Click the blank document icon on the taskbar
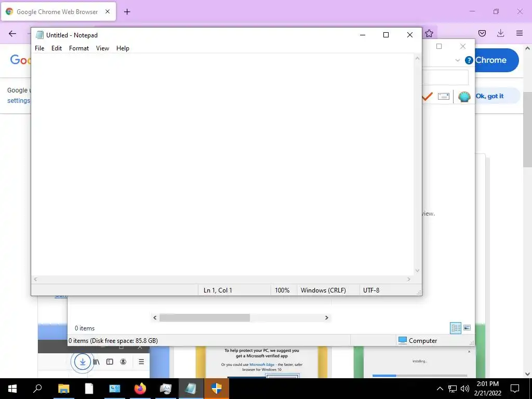The height and width of the screenshot is (399, 532). coord(89,389)
